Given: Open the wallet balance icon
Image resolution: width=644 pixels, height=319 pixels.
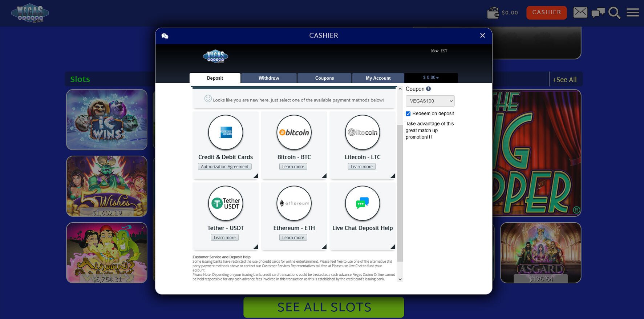Looking at the screenshot, I should coord(493,13).
